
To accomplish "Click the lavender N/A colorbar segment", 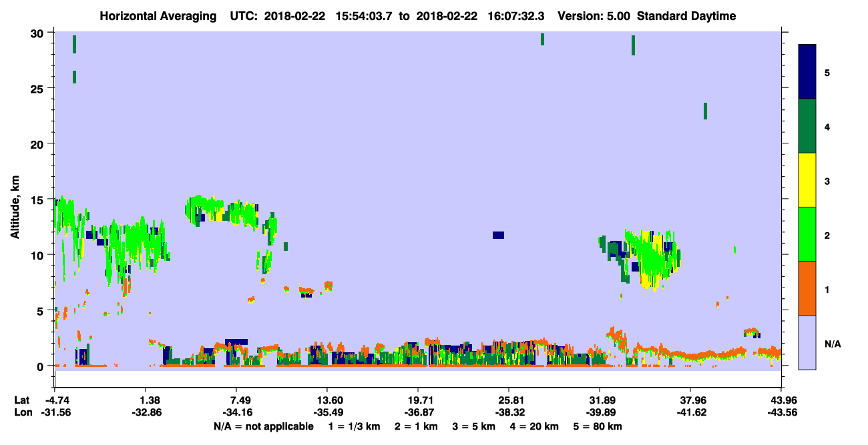I will (807, 342).
